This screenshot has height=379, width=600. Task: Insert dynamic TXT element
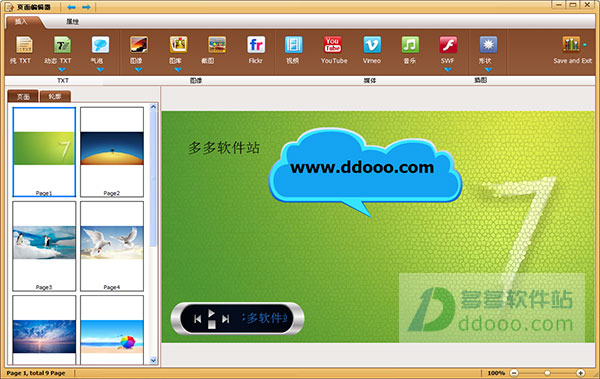[62, 50]
